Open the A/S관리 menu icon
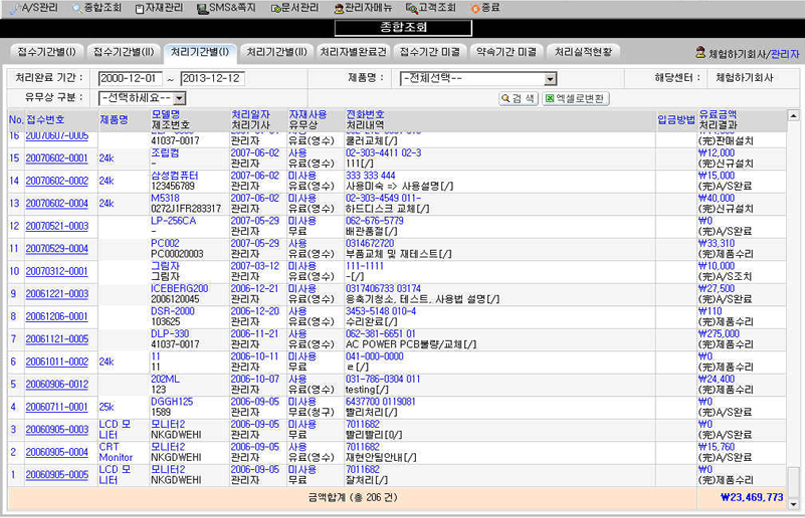This screenshot has width=805, height=518. (12, 8)
